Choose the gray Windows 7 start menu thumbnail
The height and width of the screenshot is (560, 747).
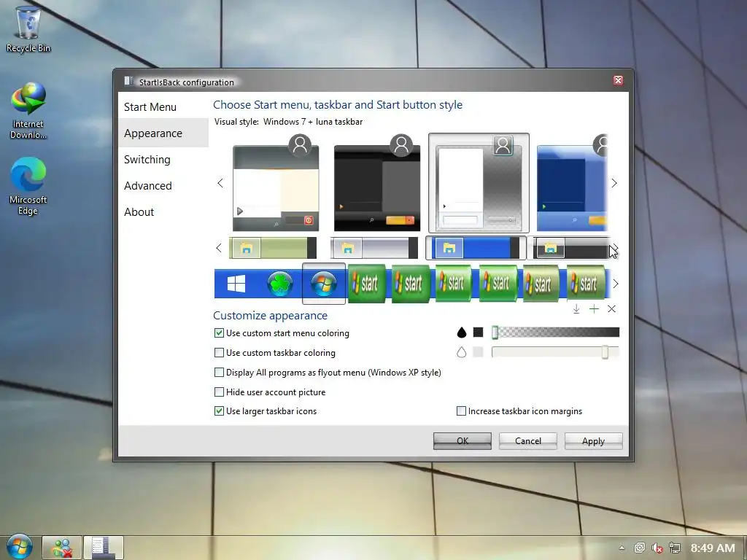click(479, 183)
